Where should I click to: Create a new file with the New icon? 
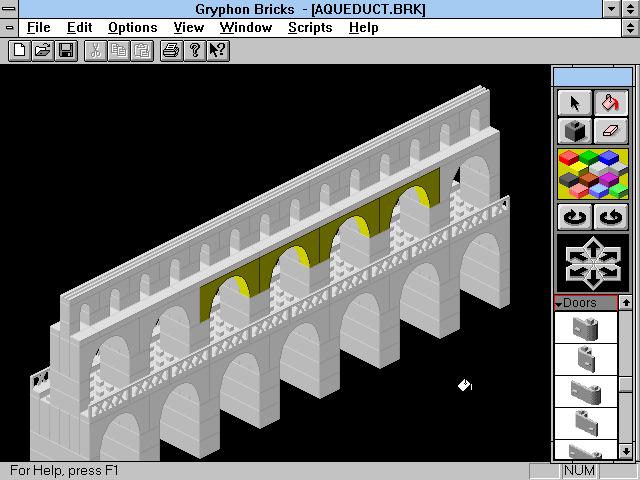coord(19,51)
